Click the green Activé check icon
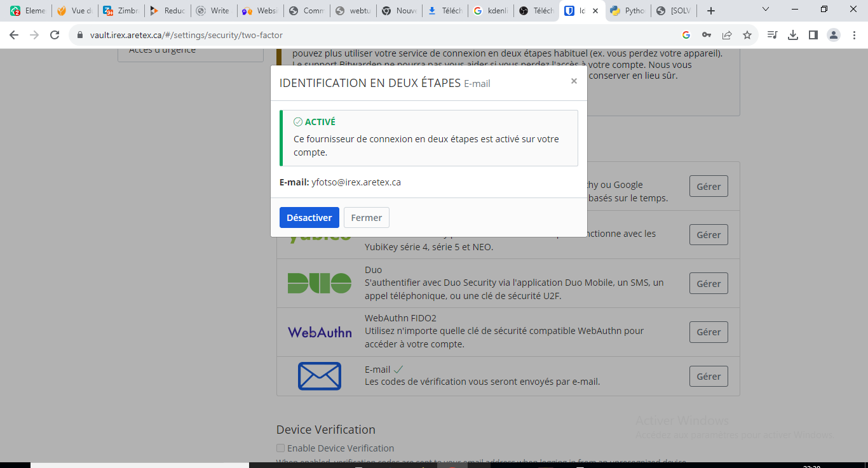 [298, 122]
